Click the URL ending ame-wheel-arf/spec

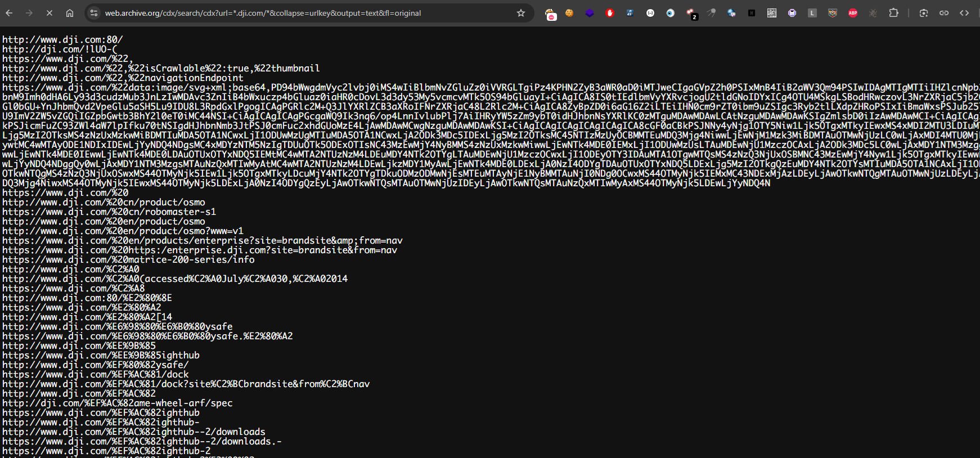click(117, 403)
